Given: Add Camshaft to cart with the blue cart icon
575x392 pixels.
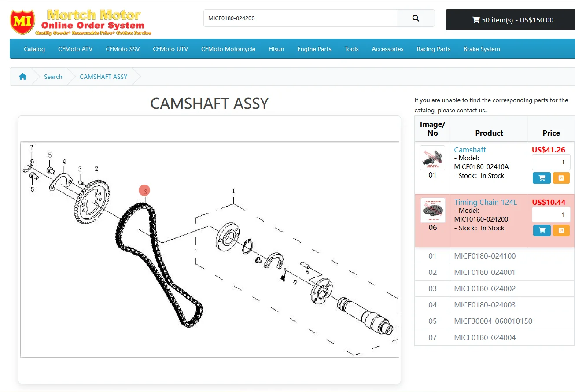Looking at the screenshot, I should (x=542, y=178).
